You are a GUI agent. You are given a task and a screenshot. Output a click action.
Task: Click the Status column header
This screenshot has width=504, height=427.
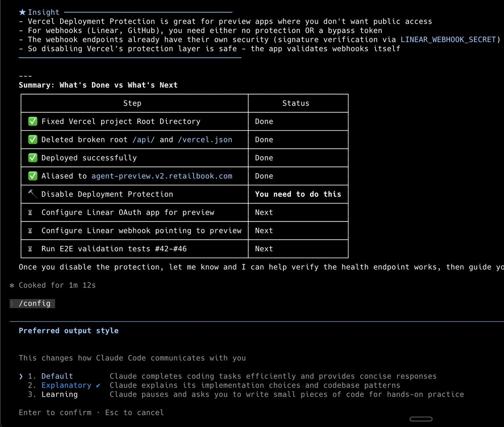(x=296, y=103)
